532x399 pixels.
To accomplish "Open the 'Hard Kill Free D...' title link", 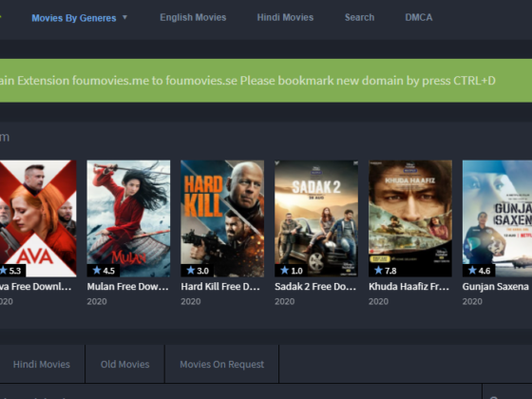I will [x=220, y=287].
